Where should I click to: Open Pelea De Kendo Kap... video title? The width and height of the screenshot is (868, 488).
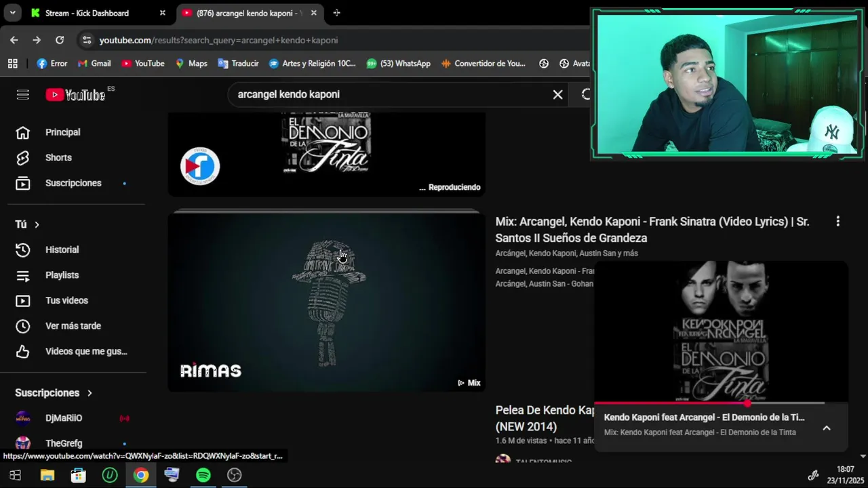(x=545, y=418)
